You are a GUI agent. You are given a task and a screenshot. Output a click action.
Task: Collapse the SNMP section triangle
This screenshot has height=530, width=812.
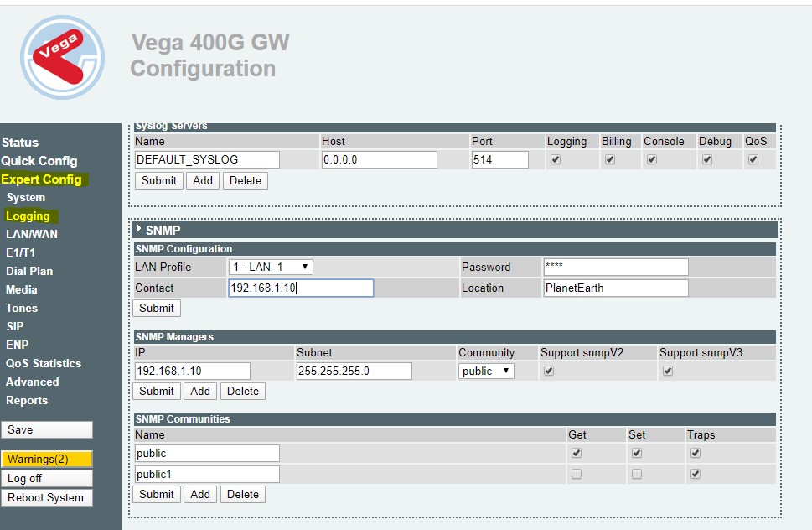[138, 230]
